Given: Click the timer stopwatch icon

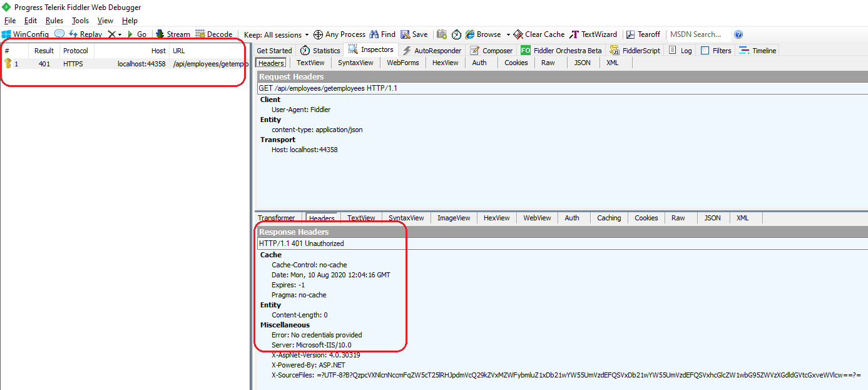Looking at the screenshot, I should [x=456, y=34].
